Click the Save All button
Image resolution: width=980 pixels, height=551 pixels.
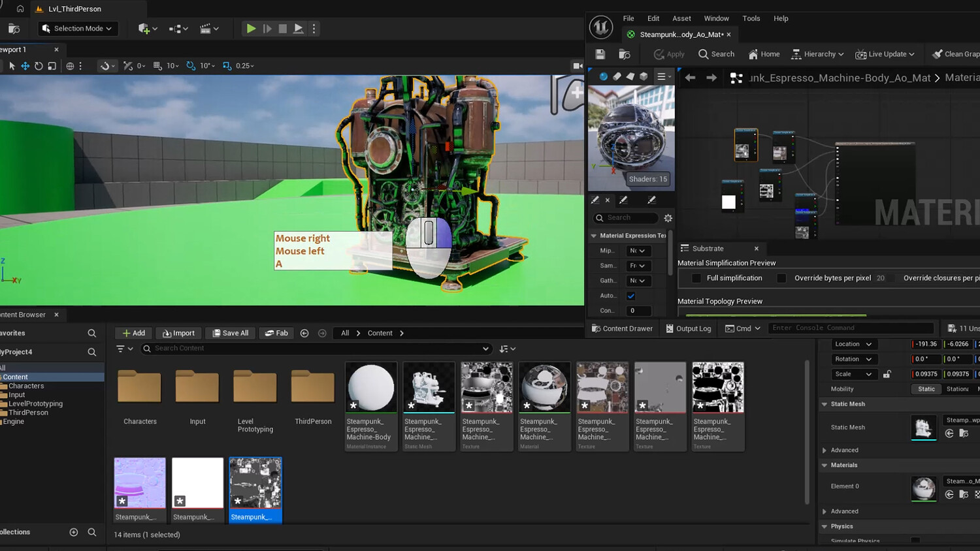click(231, 333)
